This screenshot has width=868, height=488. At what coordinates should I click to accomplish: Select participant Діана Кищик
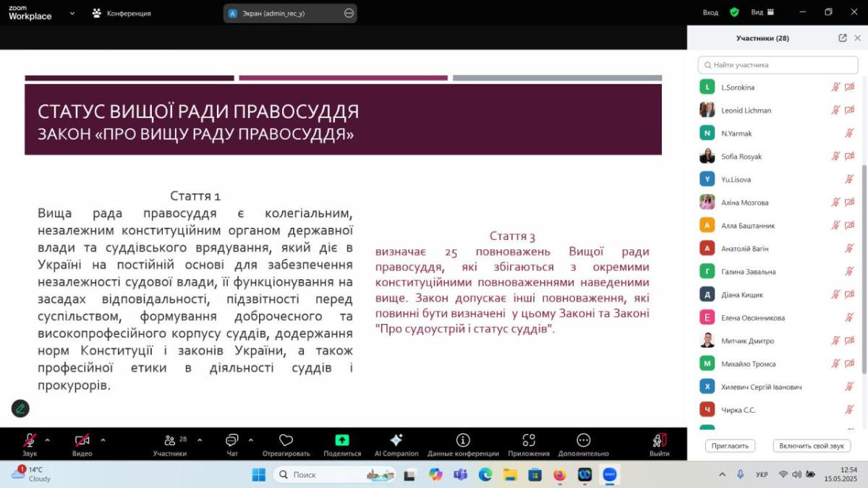[x=778, y=295]
